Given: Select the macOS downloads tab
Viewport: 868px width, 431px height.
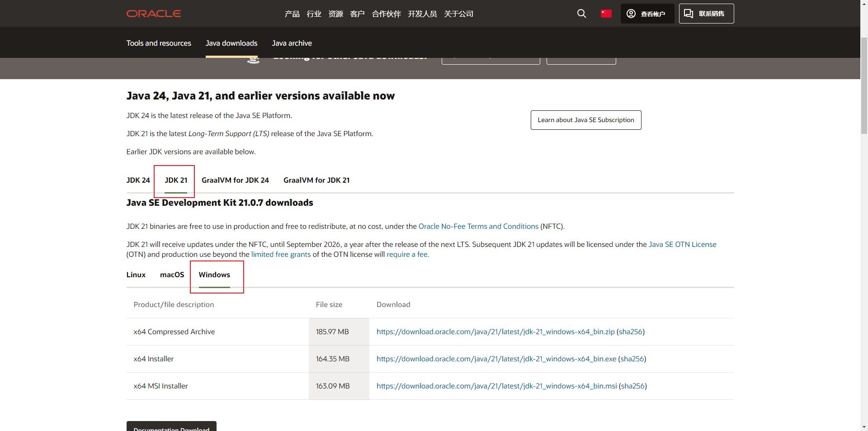Looking at the screenshot, I should point(172,275).
